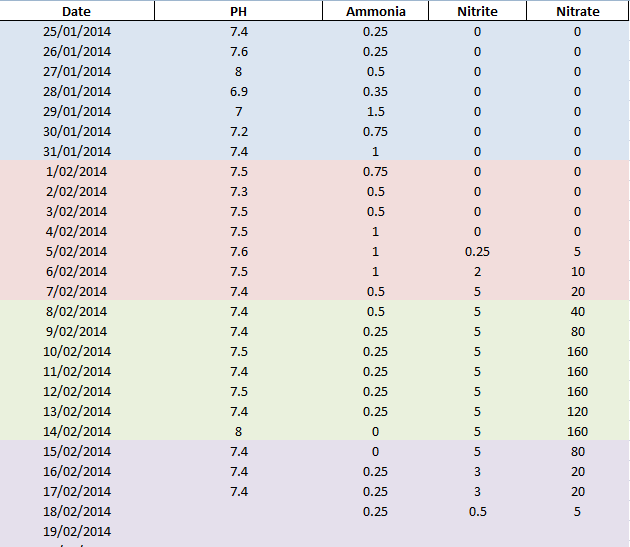The width and height of the screenshot is (630, 547).
Task: Click the date cell 30/01/2014
Action: click(x=77, y=131)
